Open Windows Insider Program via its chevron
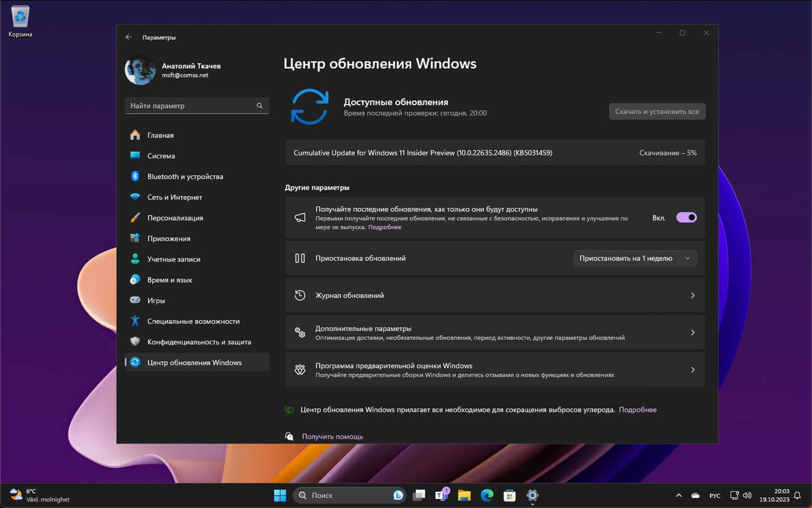Image resolution: width=812 pixels, height=508 pixels. [693, 370]
